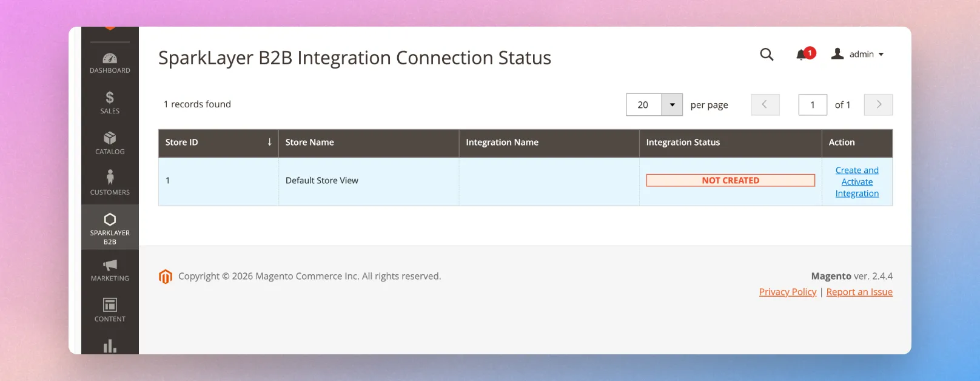Click Create and Activate Integration link

(x=857, y=182)
